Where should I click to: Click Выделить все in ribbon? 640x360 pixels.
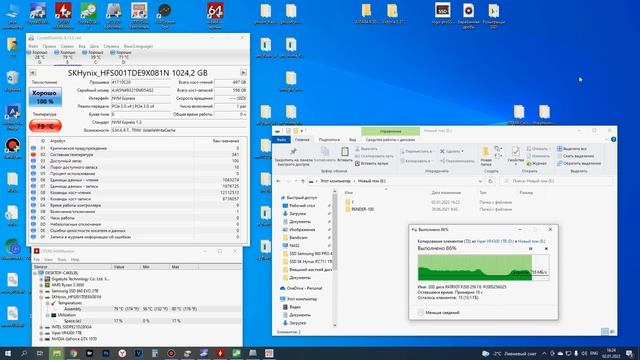tap(571, 149)
